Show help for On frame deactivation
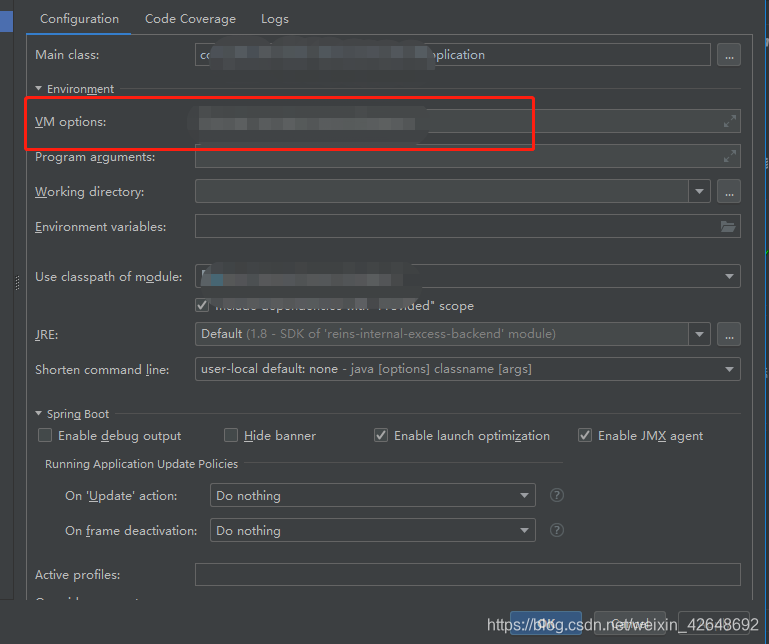 click(x=557, y=530)
